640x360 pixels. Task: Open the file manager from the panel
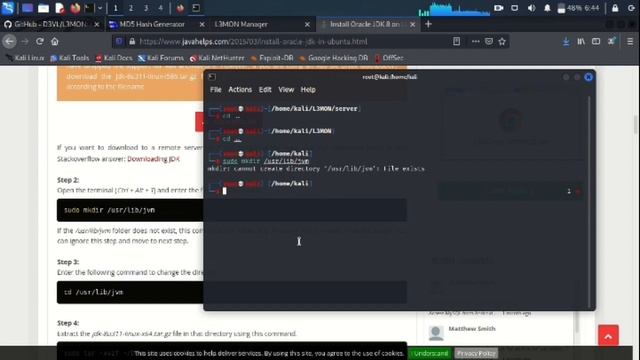[x=43, y=8]
